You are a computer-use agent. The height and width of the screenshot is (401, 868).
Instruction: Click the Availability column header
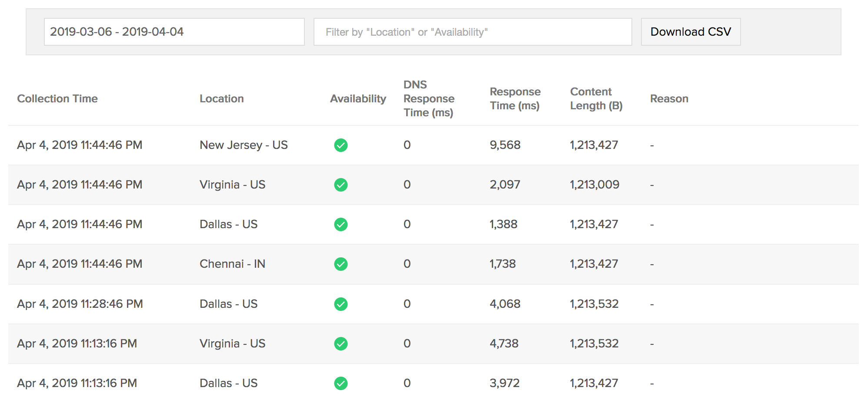click(358, 99)
